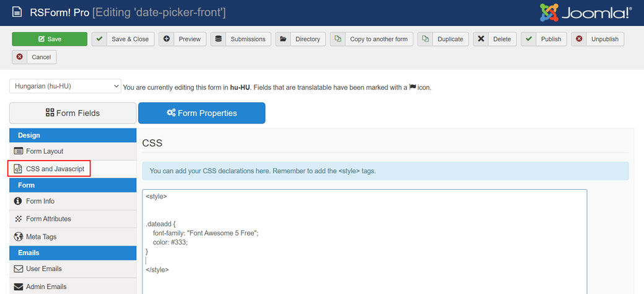
Task: Click the Submissions database icon
Action: click(x=218, y=39)
